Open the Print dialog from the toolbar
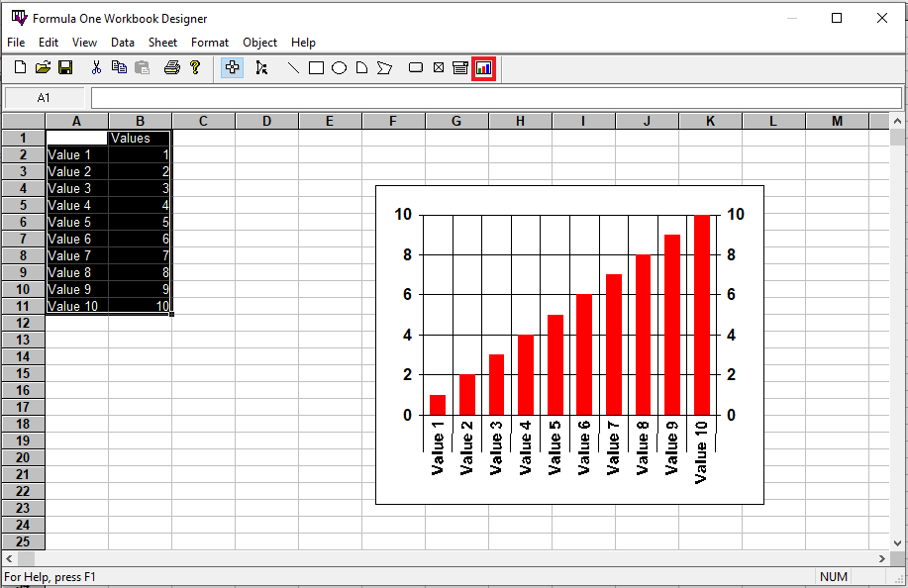Image resolution: width=908 pixels, height=588 pixels. click(172, 67)
